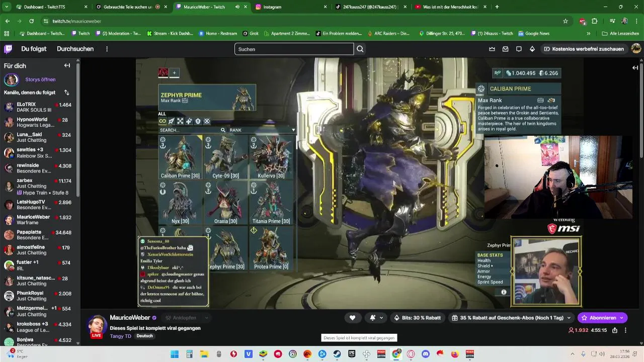Image resolution: width=644 pixels, height=362 pixels.
Task: Reload the Twitch page
Action: pyautogui.click(x=31, y=21)
